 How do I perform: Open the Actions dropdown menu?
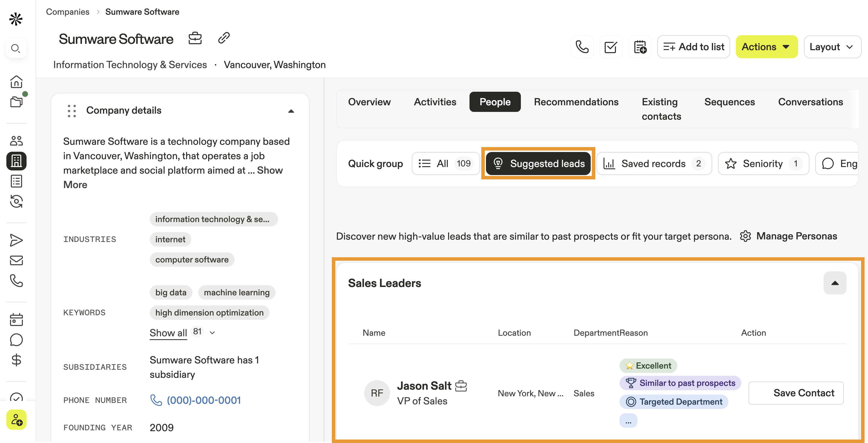[x=766, y=47]
